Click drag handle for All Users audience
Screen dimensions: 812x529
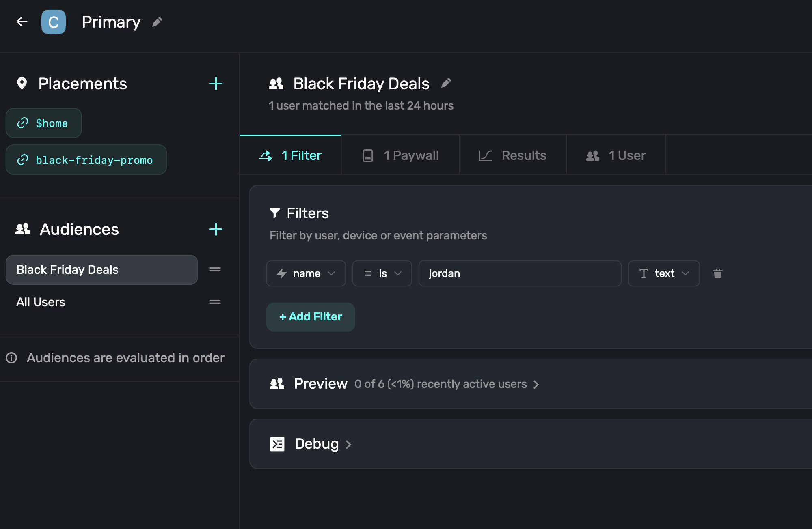pos(215,302)
